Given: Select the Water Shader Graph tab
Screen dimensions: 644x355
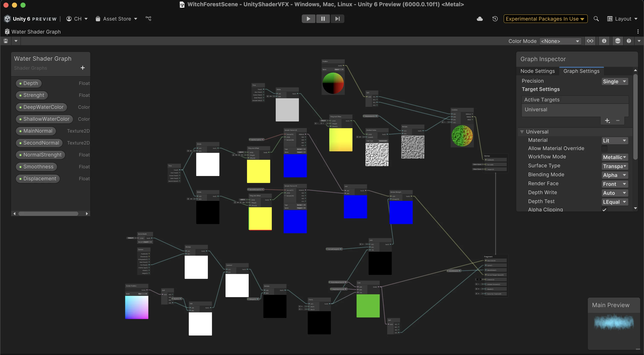Looking at the screenshot, I should coord(33,32).
